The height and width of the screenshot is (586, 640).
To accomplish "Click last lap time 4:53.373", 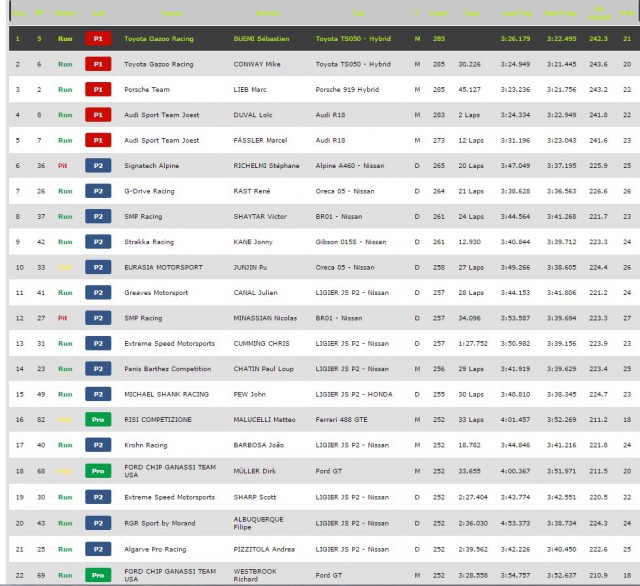I will [516, 523].
